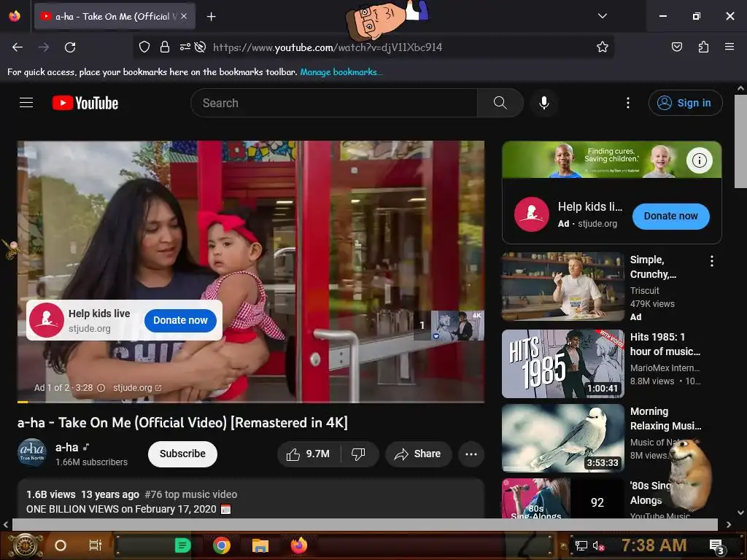The image size is (747, 560).
Task: Open Manage bookmarks link
Action: (341, 72)
